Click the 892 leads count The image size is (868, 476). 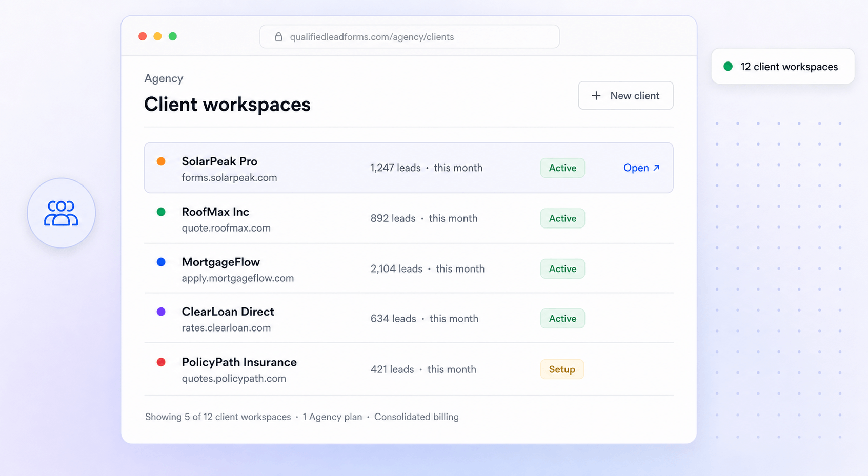[393, 218]
